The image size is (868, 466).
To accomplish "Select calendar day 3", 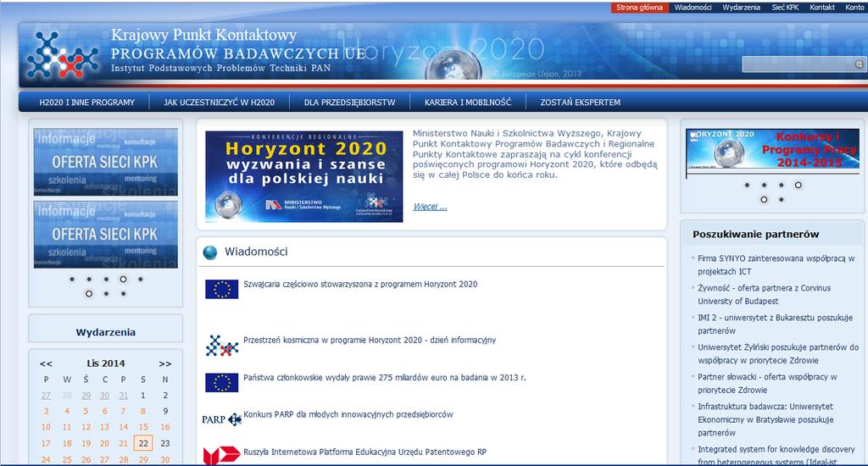I will click(x=46, y=411).
